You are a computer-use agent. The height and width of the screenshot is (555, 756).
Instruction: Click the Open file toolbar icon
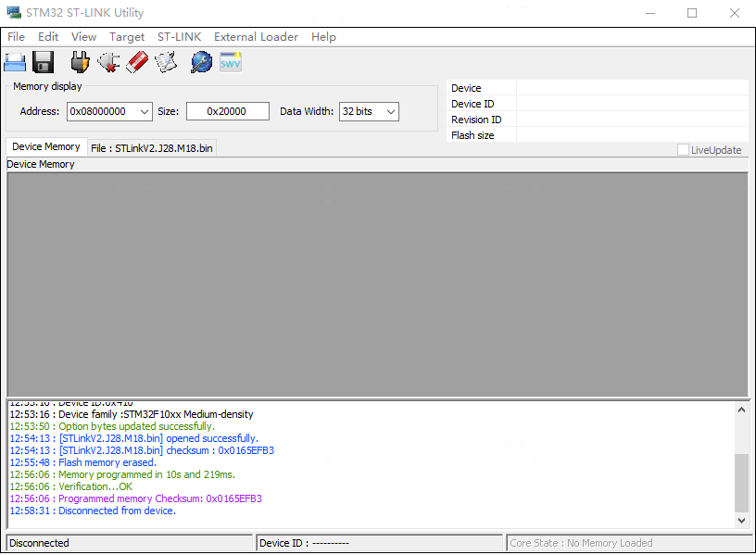tap(15, 62)
